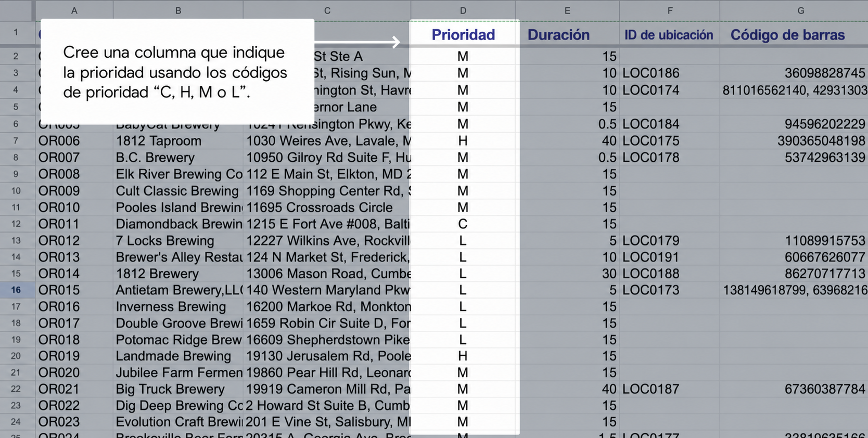Select cell OR015
This screenshot has height=438, width=868.
74,290
